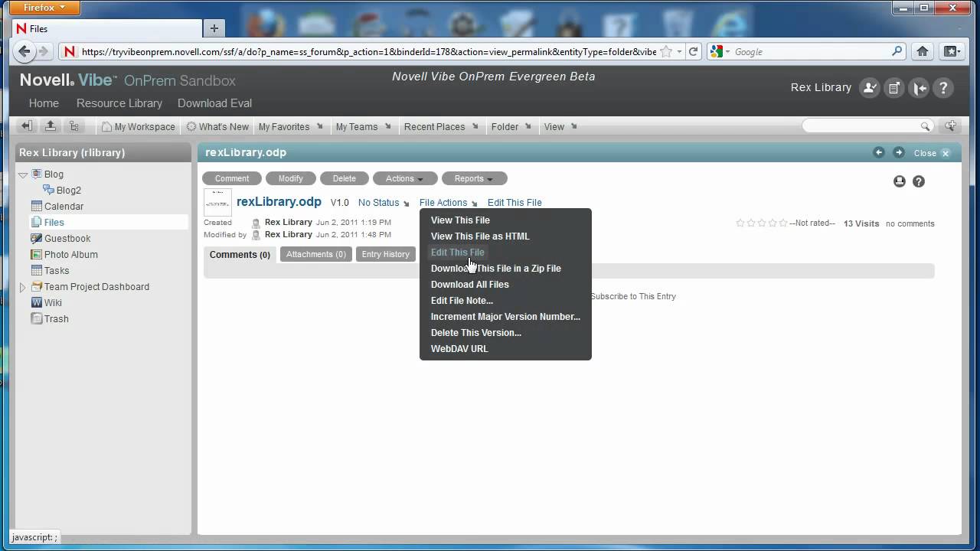The height and width of the screenshot is (551, 980).
Task: Choose Edit File Note menu item
Action: point(462,300)
